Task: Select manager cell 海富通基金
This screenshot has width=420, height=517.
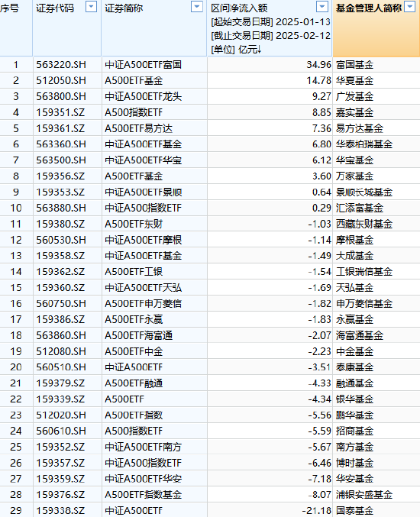Action: (376, 335)
